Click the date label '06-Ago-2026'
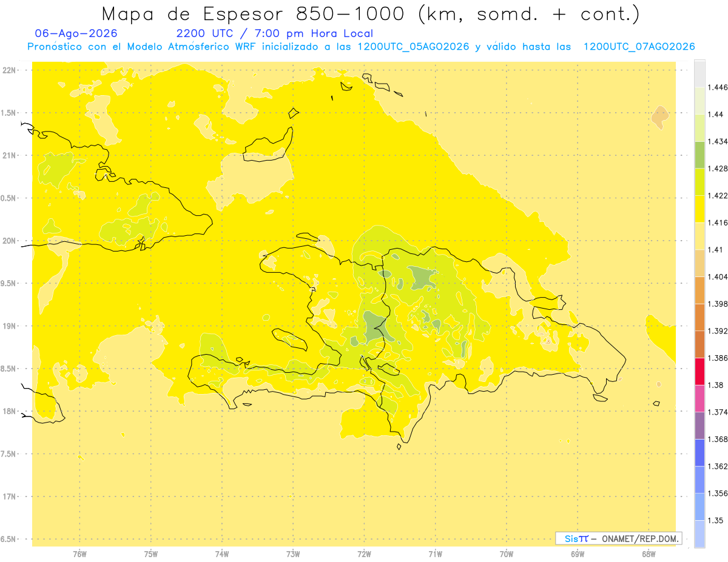The height and width of the screenshot is (562, 728). (76, 33)
